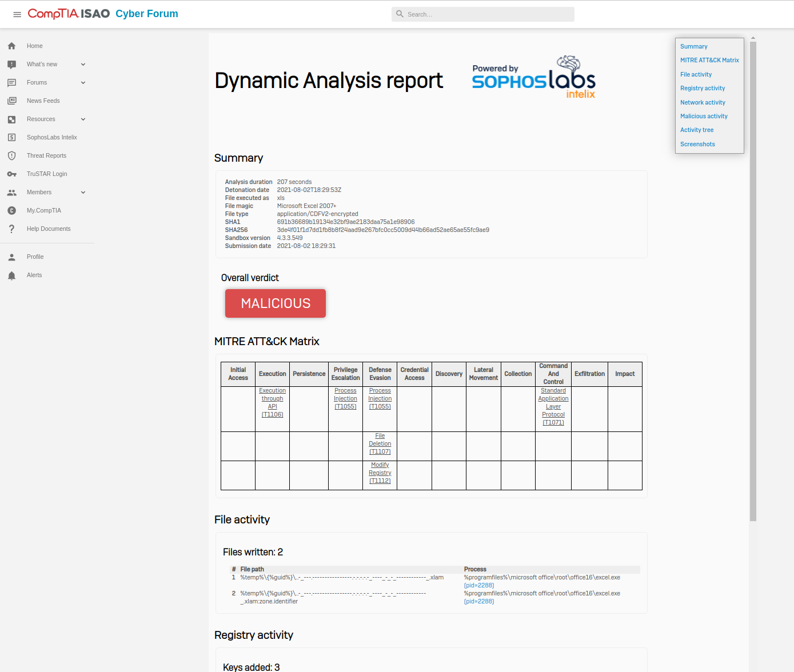Select submission date 2021-08-02 18:29:31
Viewport: 794px width, 672px height.
tap(306, 246)
